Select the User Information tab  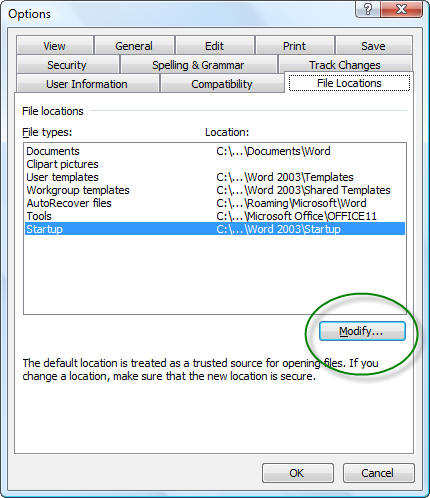[x=87, y=84]
